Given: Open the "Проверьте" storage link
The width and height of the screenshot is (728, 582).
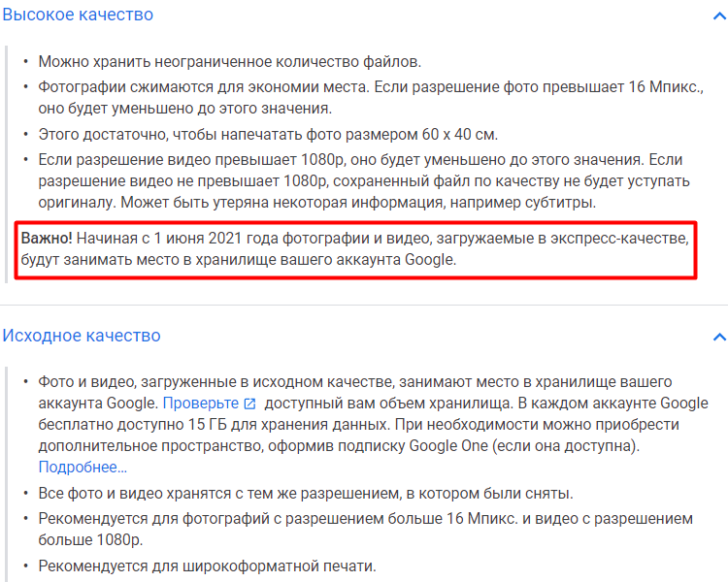Looking at the screenshot, I should tap(201, 403).
